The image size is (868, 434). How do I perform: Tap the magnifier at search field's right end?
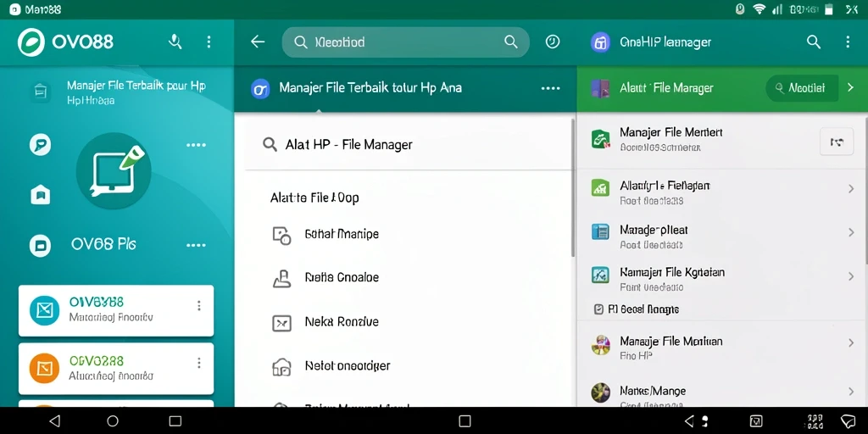click(510, 42)
